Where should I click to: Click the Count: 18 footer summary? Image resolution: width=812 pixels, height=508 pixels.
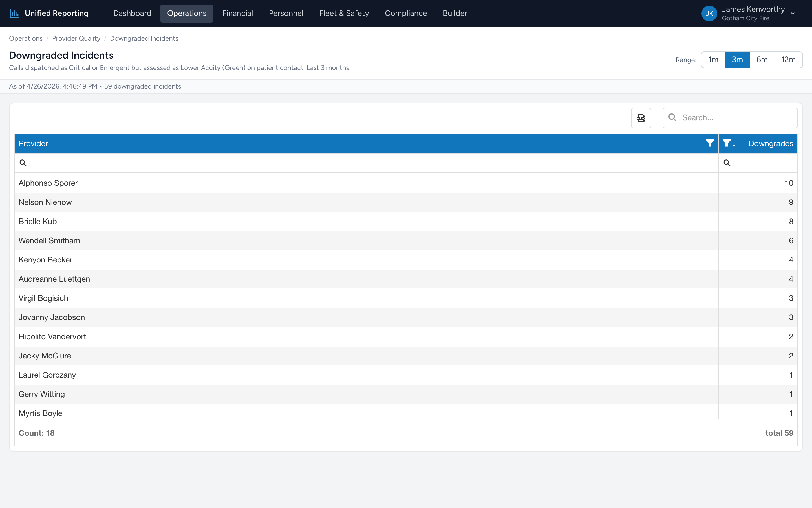tap(37, 433)
